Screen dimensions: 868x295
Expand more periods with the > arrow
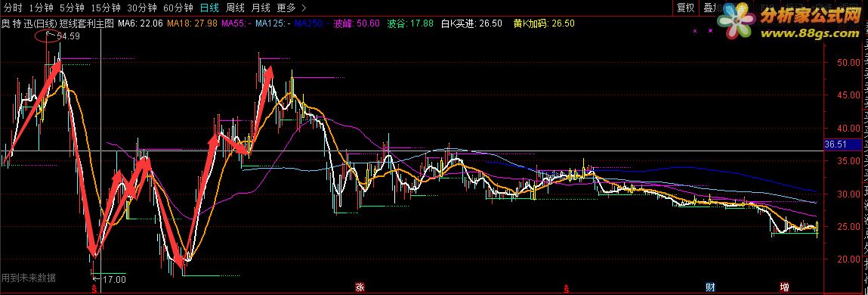coord(303,8)
